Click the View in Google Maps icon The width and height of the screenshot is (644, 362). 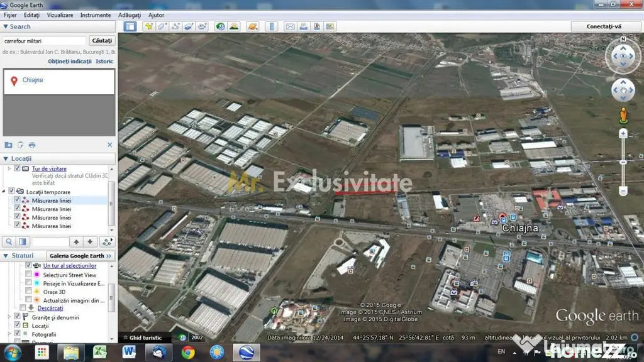[330, 26]
